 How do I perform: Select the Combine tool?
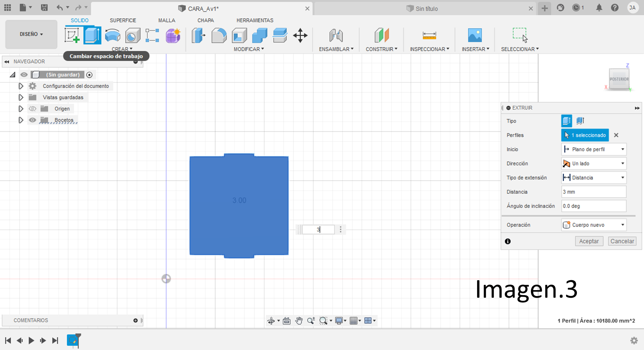click(x=260, y=35)
